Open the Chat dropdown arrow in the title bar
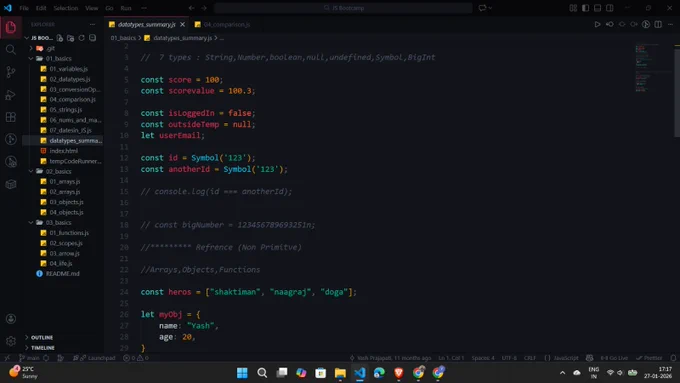Viewport: 680px width, 383px height. (490, 8)
